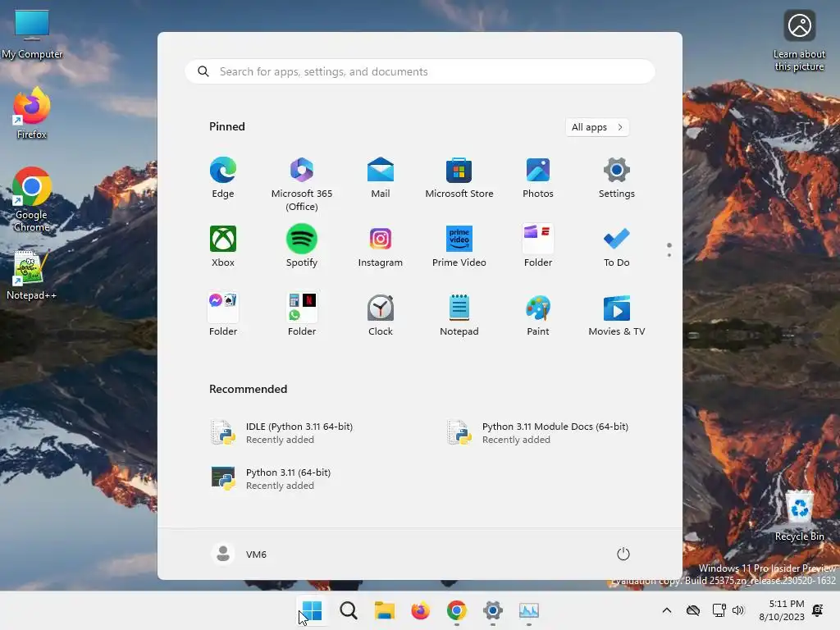840x630 pixels.
Task: Show the All apps list
Action: tap(597, 127)
